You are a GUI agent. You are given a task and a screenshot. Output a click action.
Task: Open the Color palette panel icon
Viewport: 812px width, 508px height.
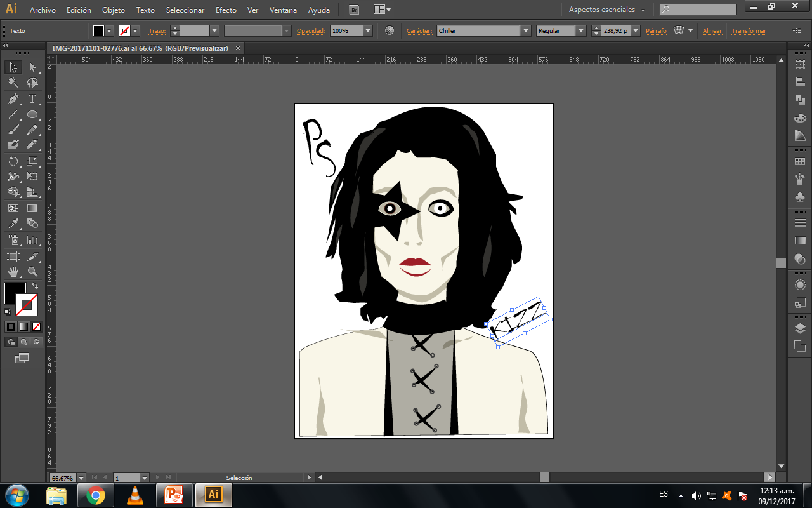800,118
